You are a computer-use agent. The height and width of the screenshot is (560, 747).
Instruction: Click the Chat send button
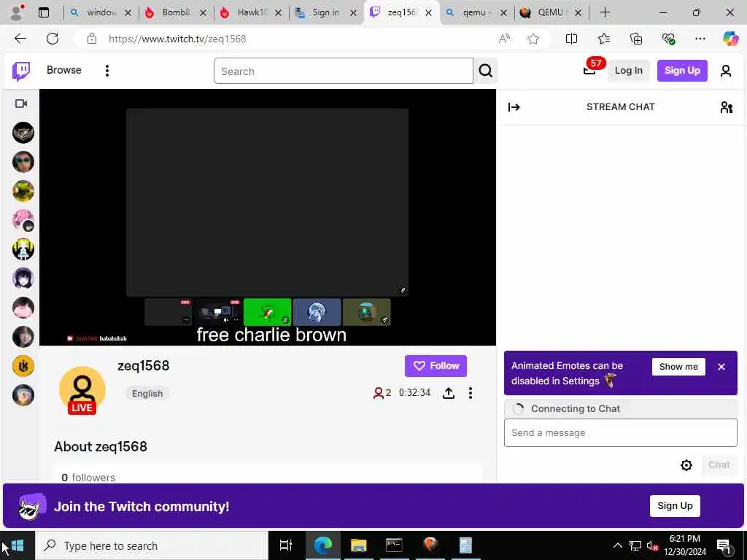click(719, 464)
